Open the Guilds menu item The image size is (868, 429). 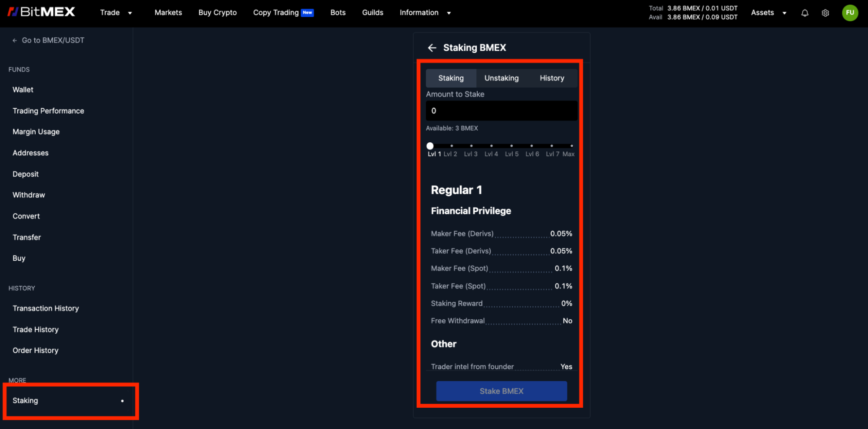(373, 13)
